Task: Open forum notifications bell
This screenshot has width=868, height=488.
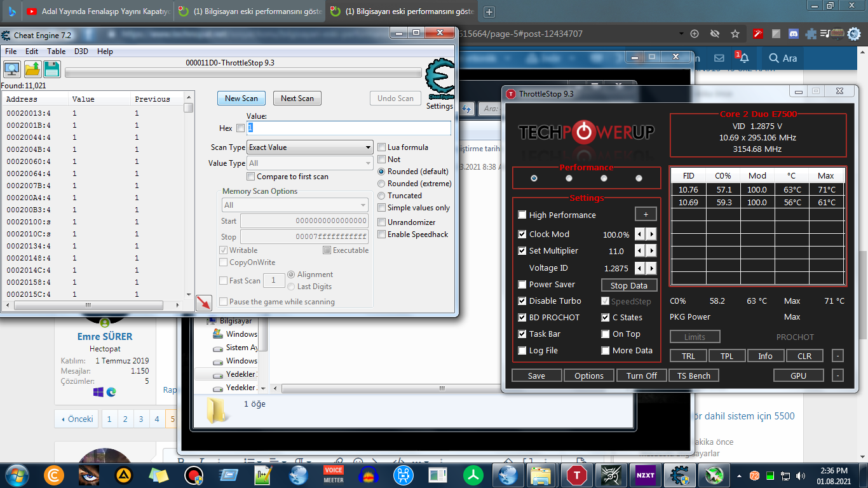Action: click(x=743, y=58)
